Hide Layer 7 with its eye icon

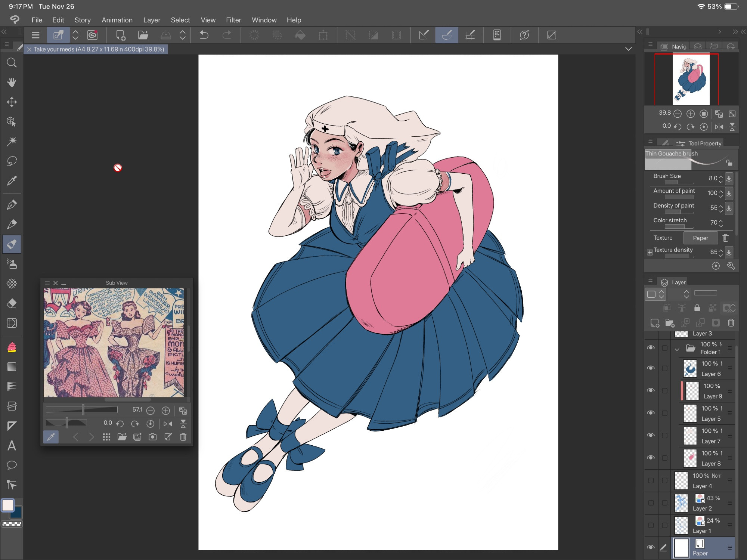click(651, 435)
